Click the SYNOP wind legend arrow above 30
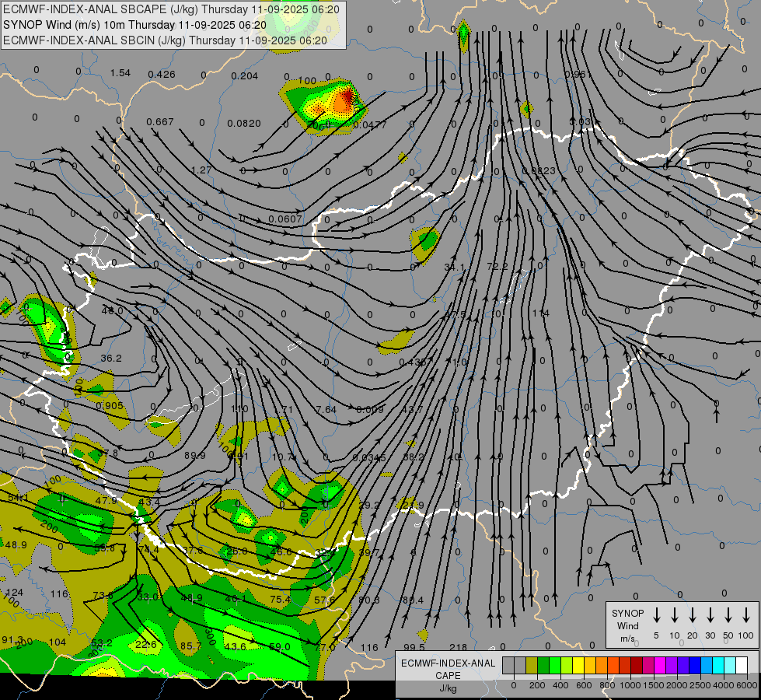Viewport: 761px width, 700px height. coord(710,615)
